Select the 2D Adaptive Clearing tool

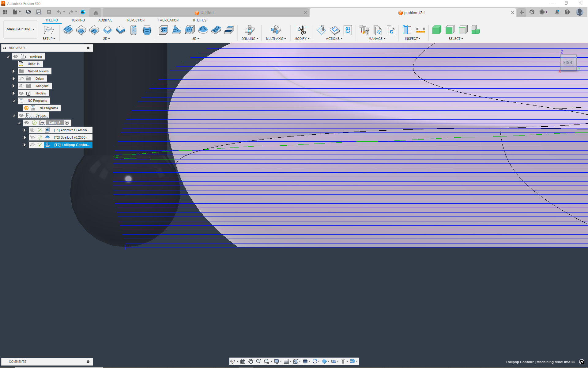[x=68, y=30]
